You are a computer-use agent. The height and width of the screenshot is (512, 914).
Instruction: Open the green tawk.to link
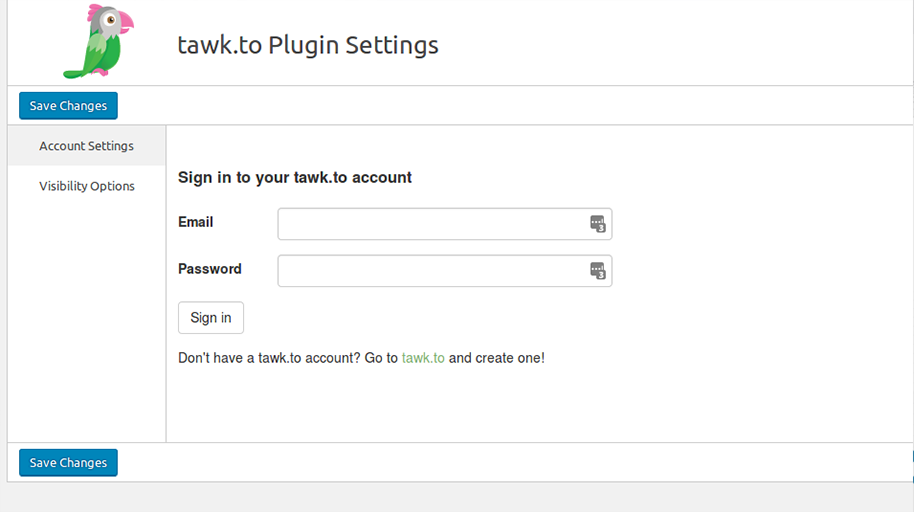click(x=423, y=358)
